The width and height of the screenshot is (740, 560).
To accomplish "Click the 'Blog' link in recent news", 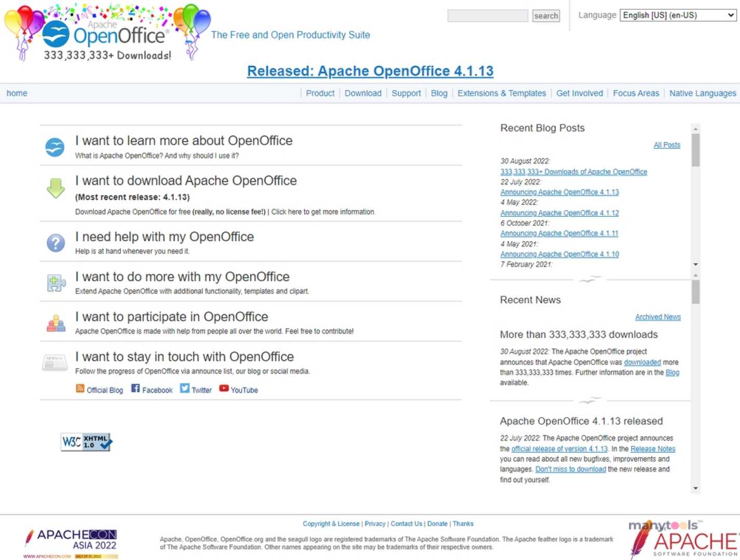I will 673,372.
